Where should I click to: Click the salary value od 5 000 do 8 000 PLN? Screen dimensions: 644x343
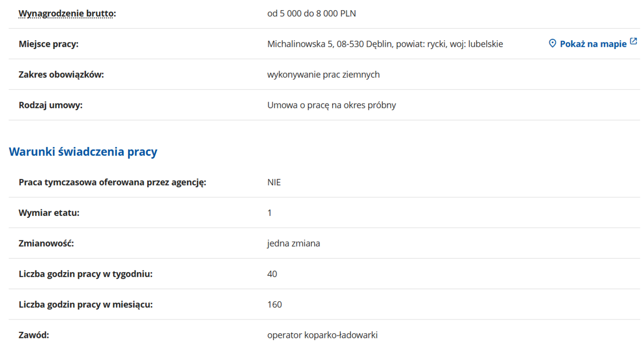[311, 13]
